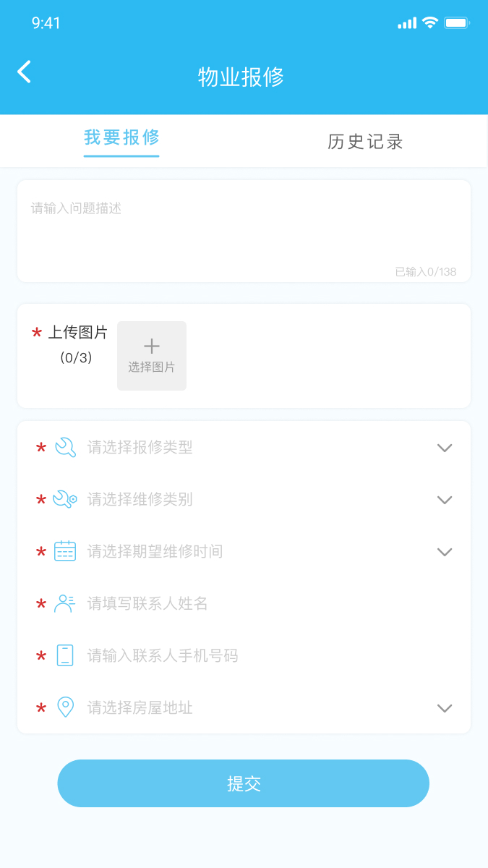Select the wrench icon beside 请选择报修类型
Viewport: 488px width, 868px height.
65,448
